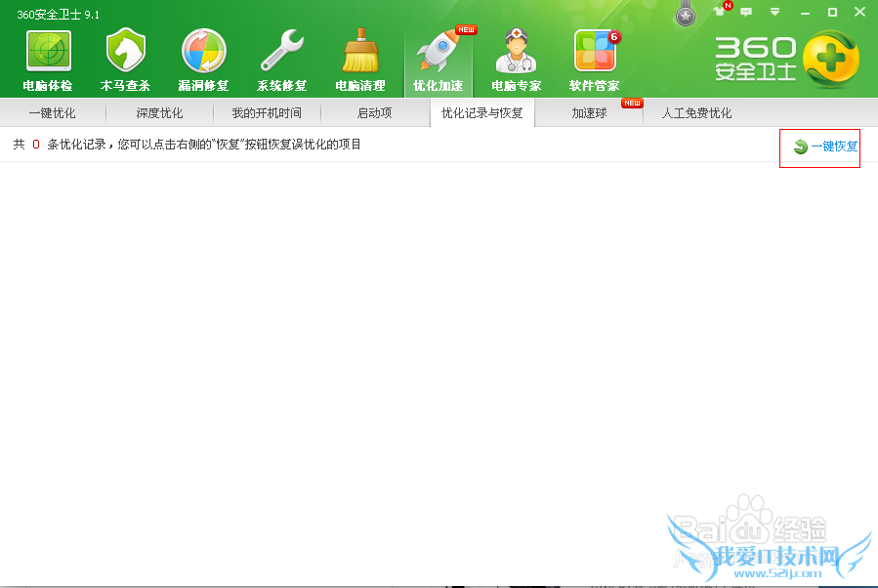Open 电脑专家 doctor icon
Viewport: 878px width, 588px height.
click(517, 52)
